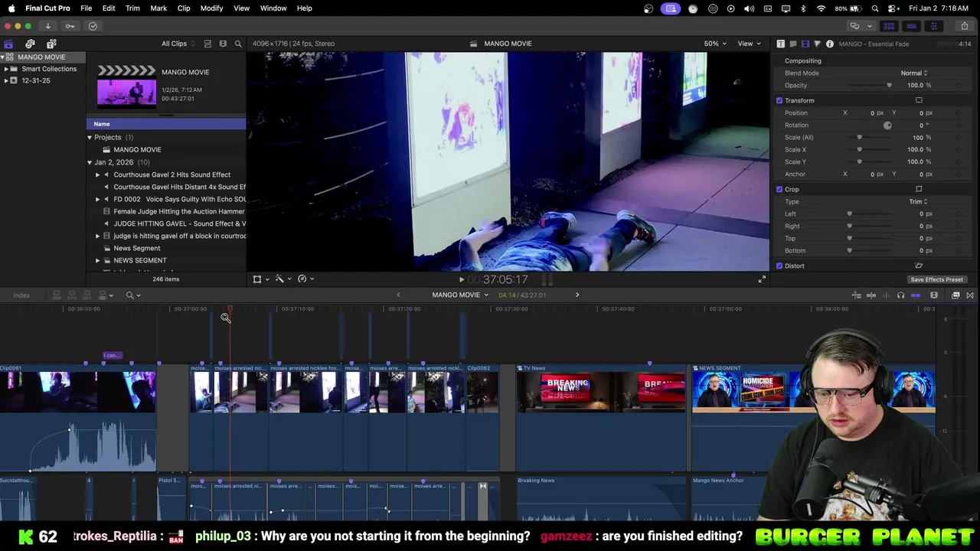Toggle timeline snapping icon

click(916, 295)
